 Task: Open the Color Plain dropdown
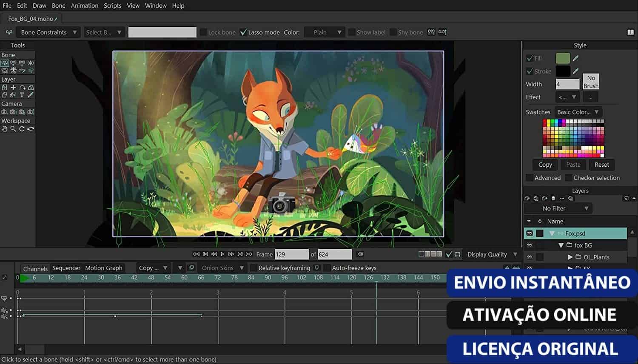pyautogui.click(x=325, y=32)
